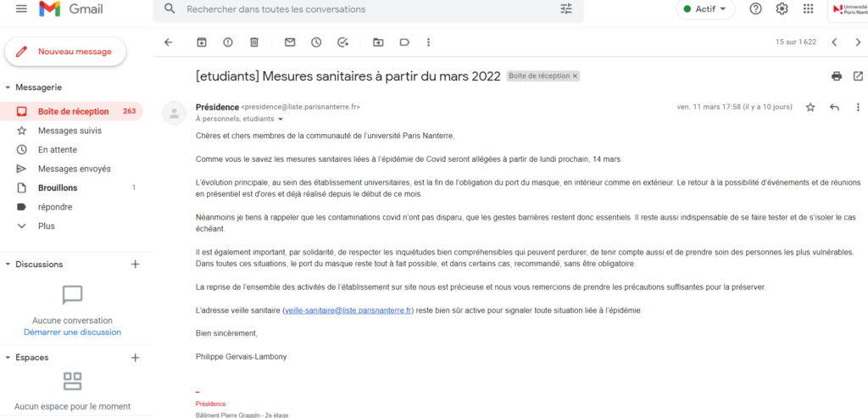Create a new space plus icon
The height and width of the screenshot is (418, 868).
click(135, 358)
